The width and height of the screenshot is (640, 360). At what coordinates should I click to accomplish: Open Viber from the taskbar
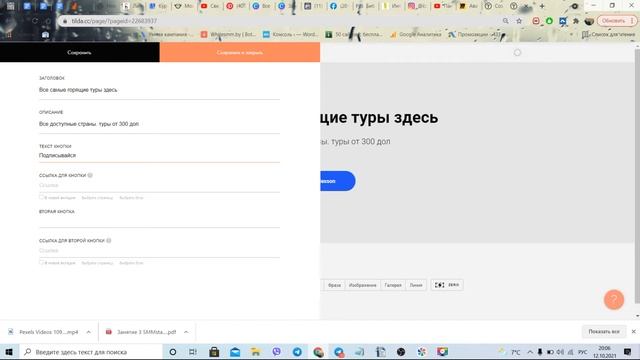[x=276, y=352]
